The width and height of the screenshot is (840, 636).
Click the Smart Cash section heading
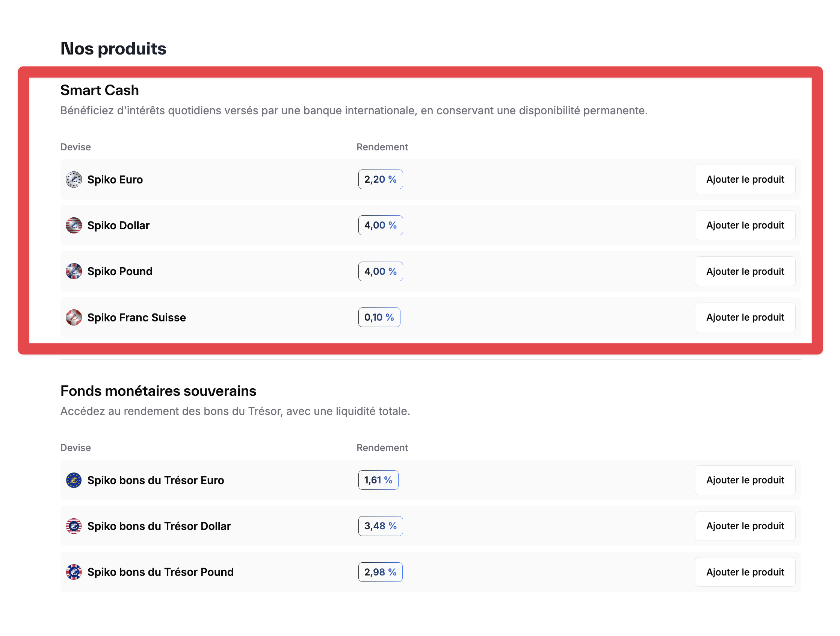coord(100,91)
